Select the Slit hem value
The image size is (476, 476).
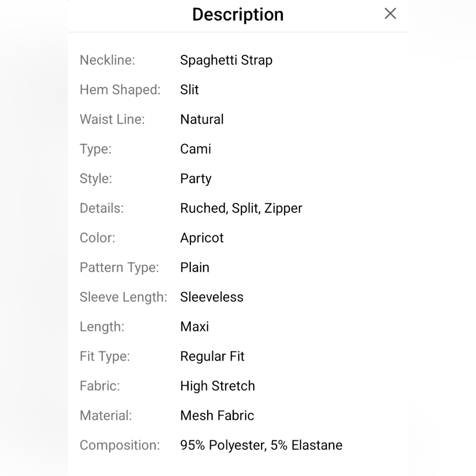189,90
